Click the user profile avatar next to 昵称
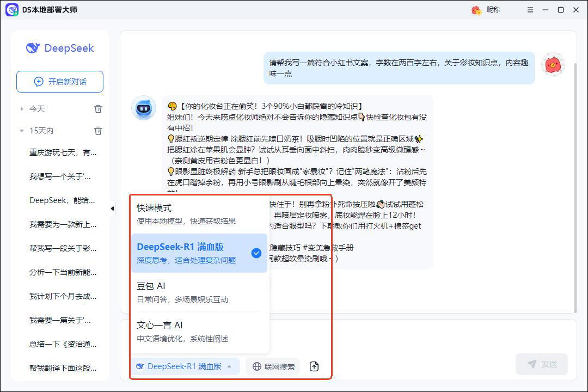This screenshot has width=588, height=392. pyautogui.click(x=476, y=10)
